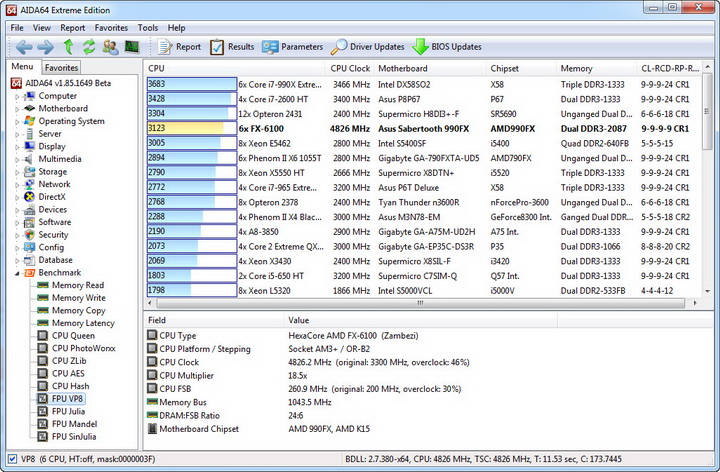Toggle the VP8 checkbox in the status bar
The width and height of the screenshot is (720, 472).
click(12, 459)
